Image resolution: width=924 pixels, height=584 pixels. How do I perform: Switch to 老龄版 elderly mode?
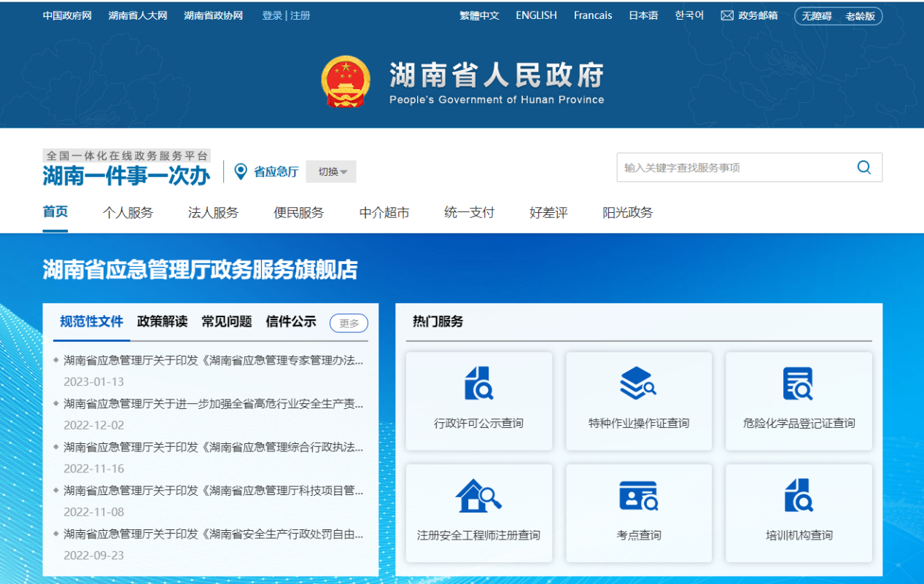tap(860, 16)
